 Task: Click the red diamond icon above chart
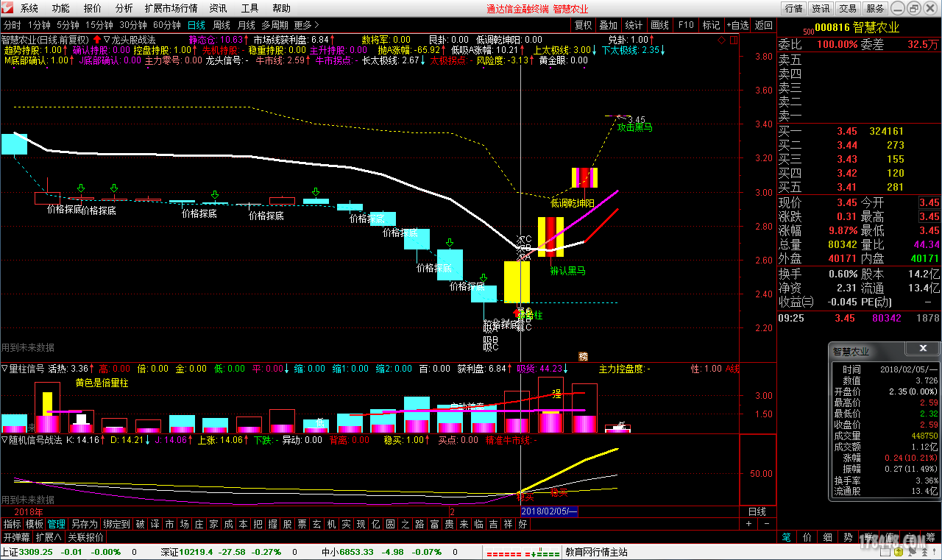[722, 40]
